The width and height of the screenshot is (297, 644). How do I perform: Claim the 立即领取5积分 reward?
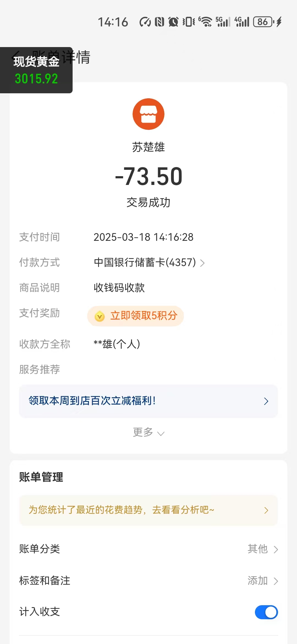click(x=136, y=316)
